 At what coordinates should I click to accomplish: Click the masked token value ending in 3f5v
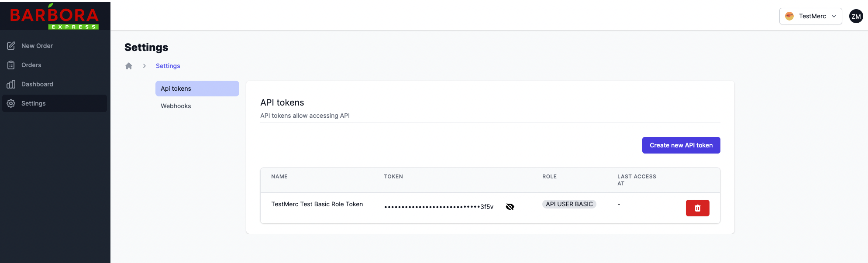click(438, 207)
